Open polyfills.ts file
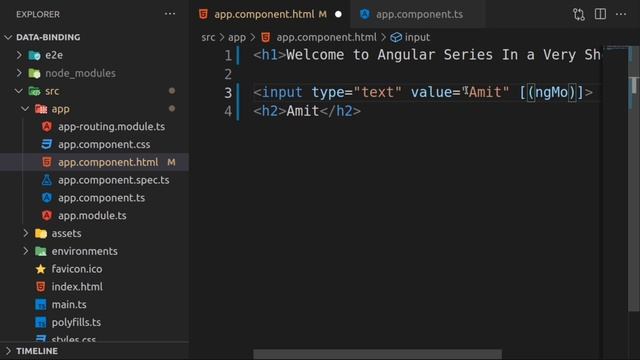The height and width of the screenshot is (360, 640). pyautogui.click(x=76, y=322)
